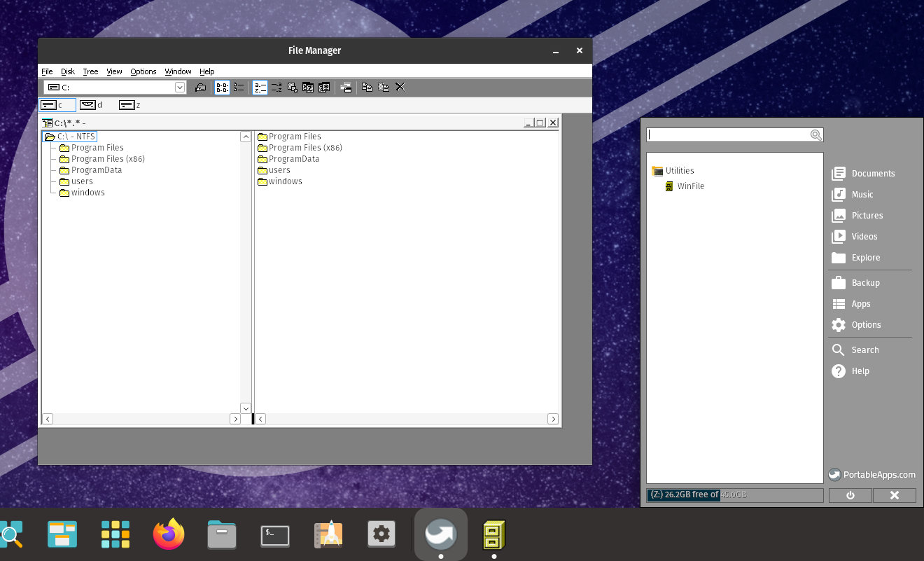Screen dimensions: 924x561
Task: Launch WinFile from PortableApps menu
Action: coord(685,186)
